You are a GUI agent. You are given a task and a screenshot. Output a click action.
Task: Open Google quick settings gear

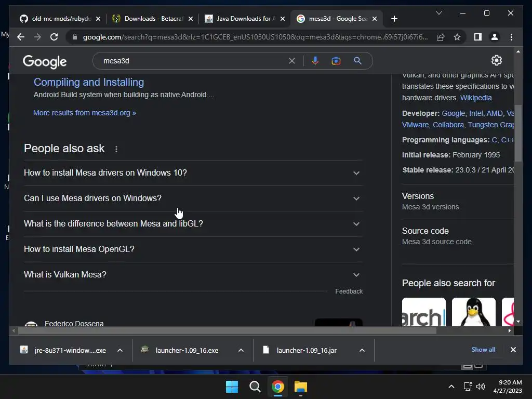(x=496, y=60)
